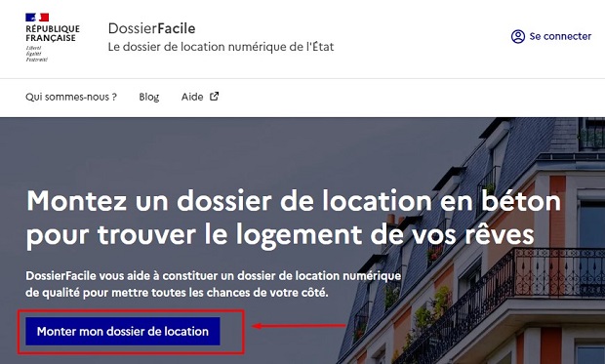
Task: Open the Qui sommes-nous ? menu item
Action: [71, 97]
